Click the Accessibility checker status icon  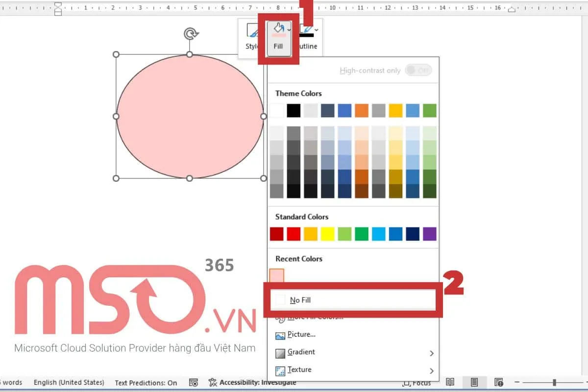tap(212, 382)
